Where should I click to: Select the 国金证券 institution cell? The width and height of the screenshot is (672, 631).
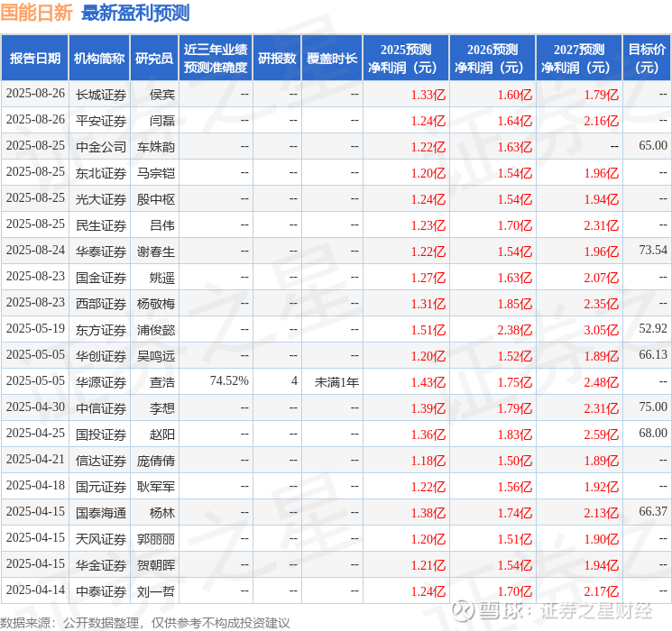[x=101, y=278]
